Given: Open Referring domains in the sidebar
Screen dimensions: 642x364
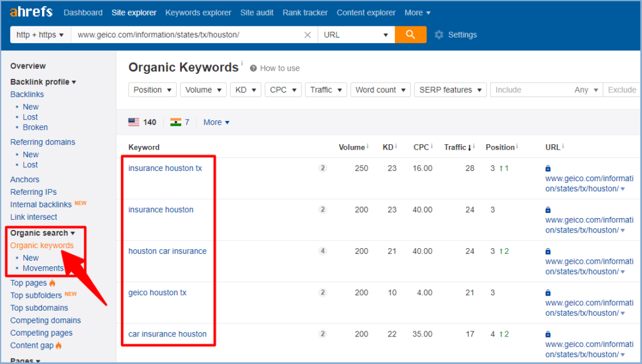Looking at the screenshot, I should click(43, 142).
